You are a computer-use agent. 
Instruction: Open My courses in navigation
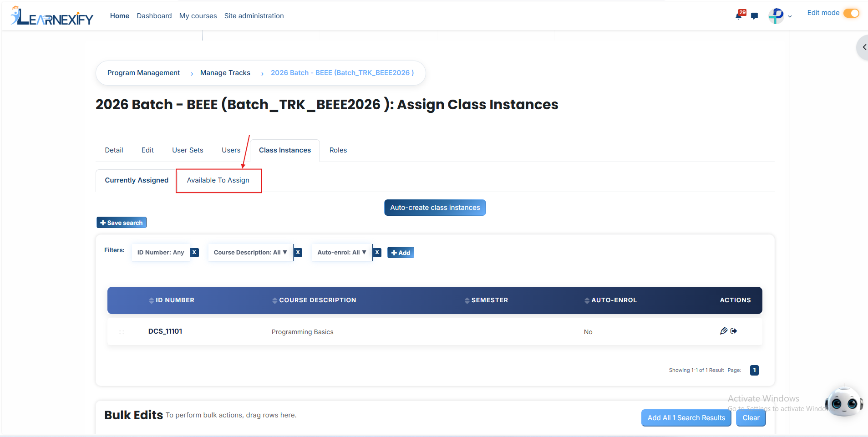[198, 16]
